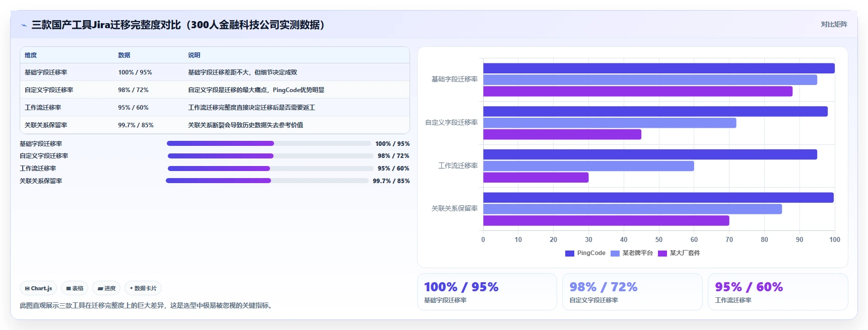Click the 维度 table column header
The width and height of the screenshot is (868, 330).
coord(31,55)
